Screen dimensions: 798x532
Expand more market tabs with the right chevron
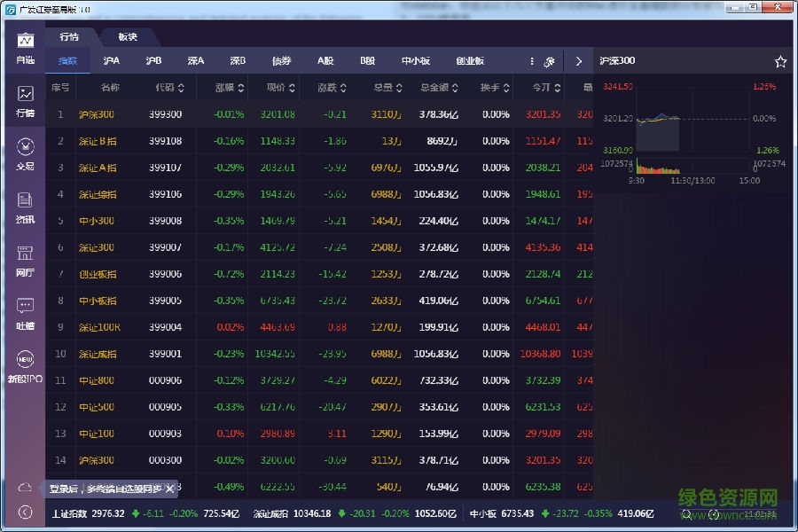coord(578,60)
